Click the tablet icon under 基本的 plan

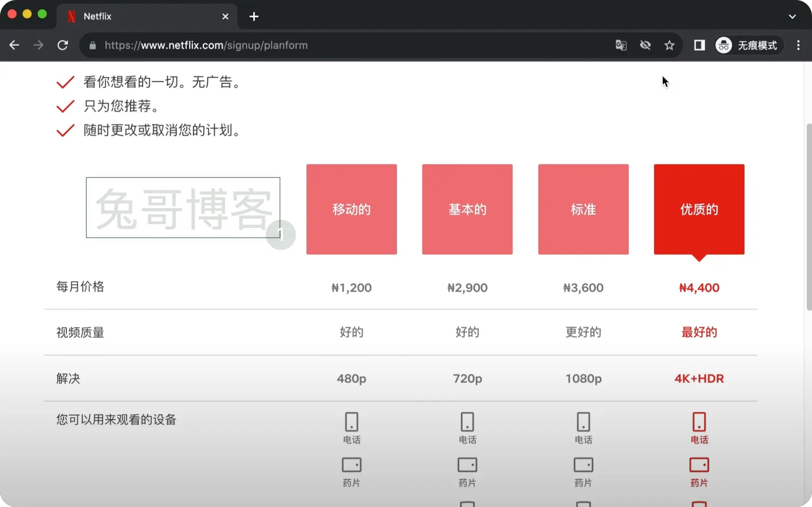pos(467,465)
